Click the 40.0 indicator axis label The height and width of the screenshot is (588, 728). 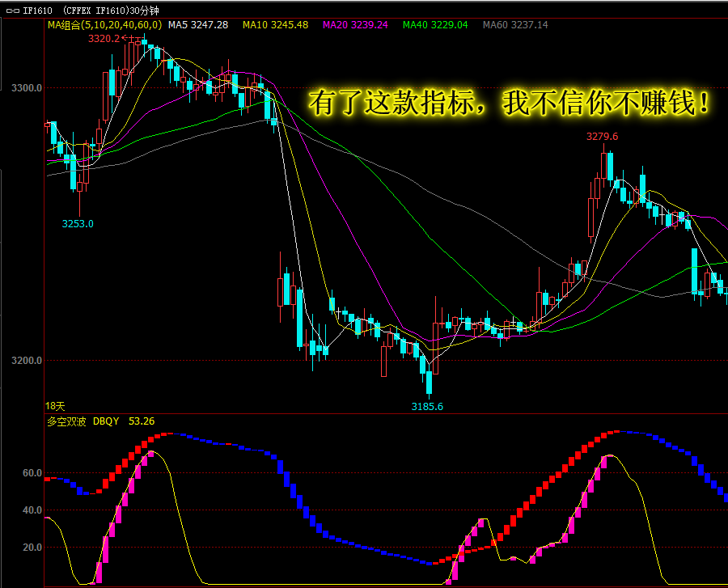tap(32, 510)
